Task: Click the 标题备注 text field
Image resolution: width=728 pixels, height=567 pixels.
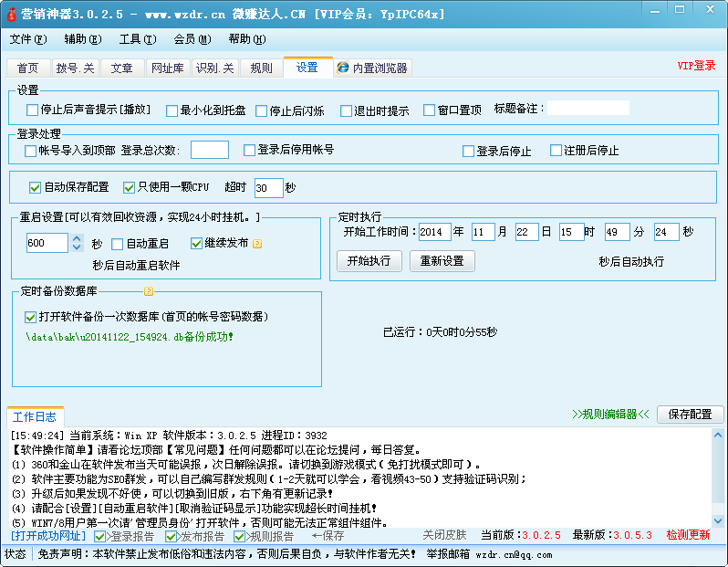Action: [x=588, y=109]
